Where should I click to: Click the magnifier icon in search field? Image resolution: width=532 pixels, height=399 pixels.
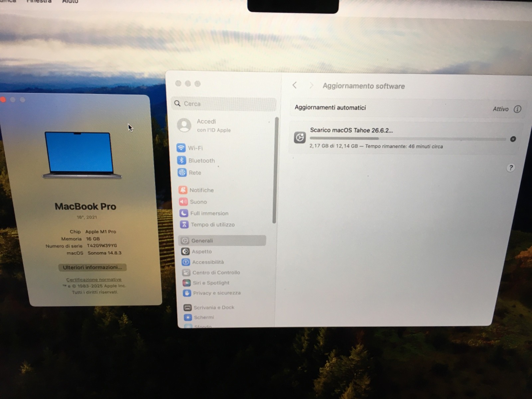[178, 103]
